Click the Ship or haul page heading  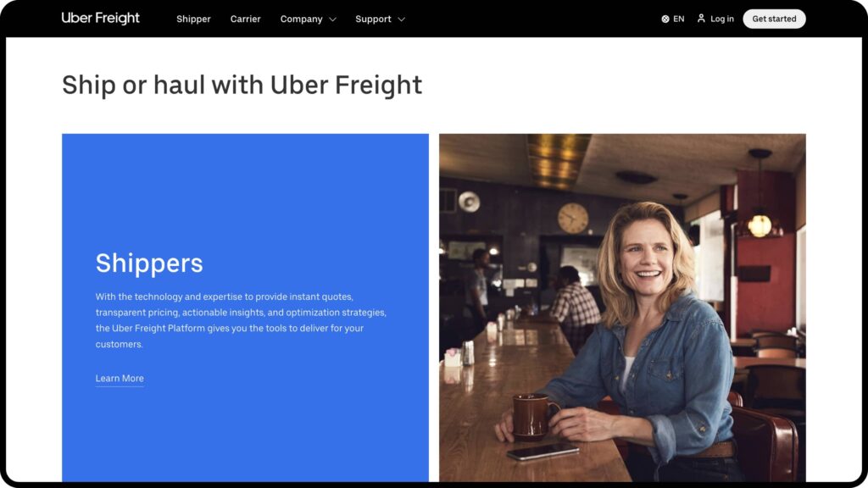point(242,86)
